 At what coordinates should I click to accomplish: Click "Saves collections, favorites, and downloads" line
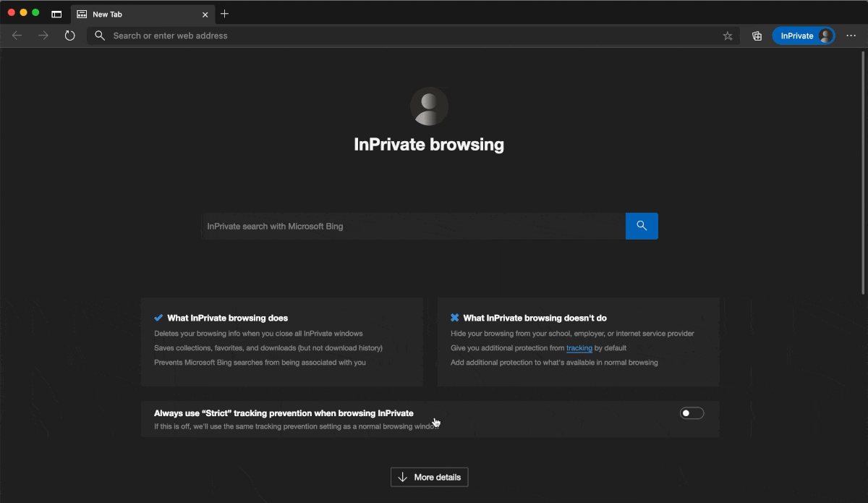tap(268, 348)
